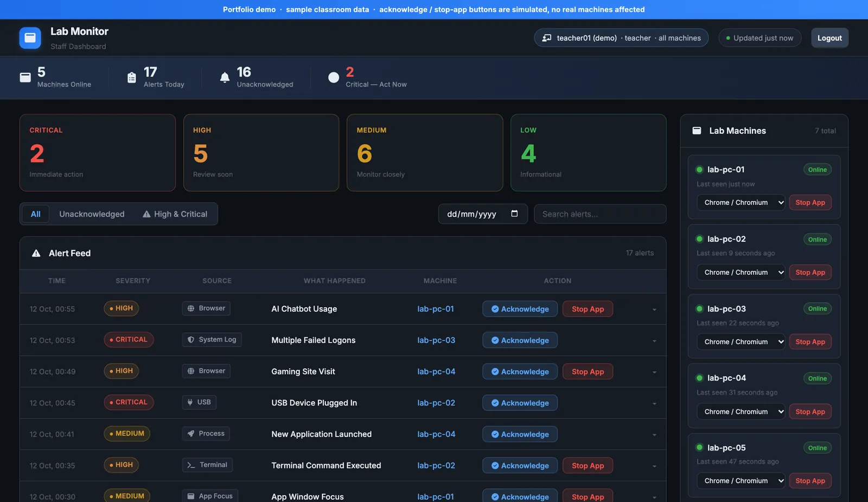Acknowledge the New Application Launched alert

click(x=520, y=434)
